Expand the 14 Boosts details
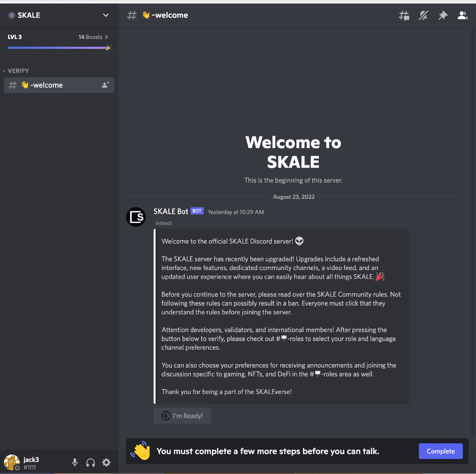This screenshot has width=476, height=474. 93,37
